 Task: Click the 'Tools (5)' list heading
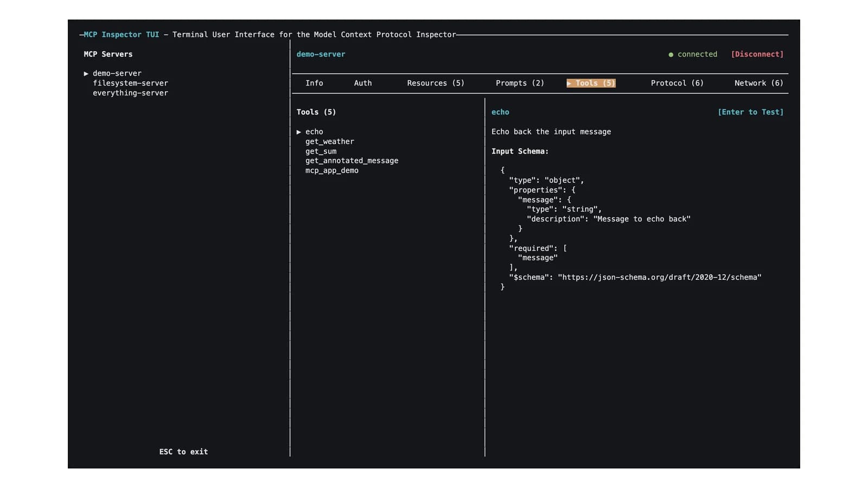(x=316, y=112)
